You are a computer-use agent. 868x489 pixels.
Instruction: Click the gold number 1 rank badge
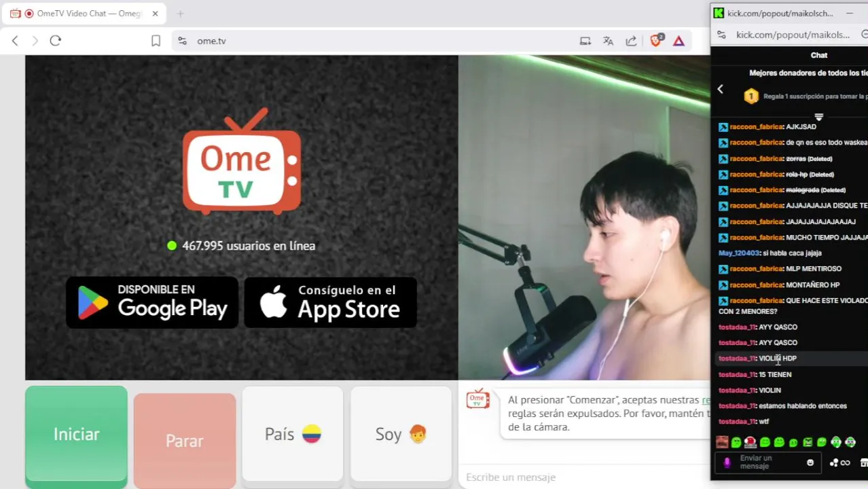click(x=751, y=96)
